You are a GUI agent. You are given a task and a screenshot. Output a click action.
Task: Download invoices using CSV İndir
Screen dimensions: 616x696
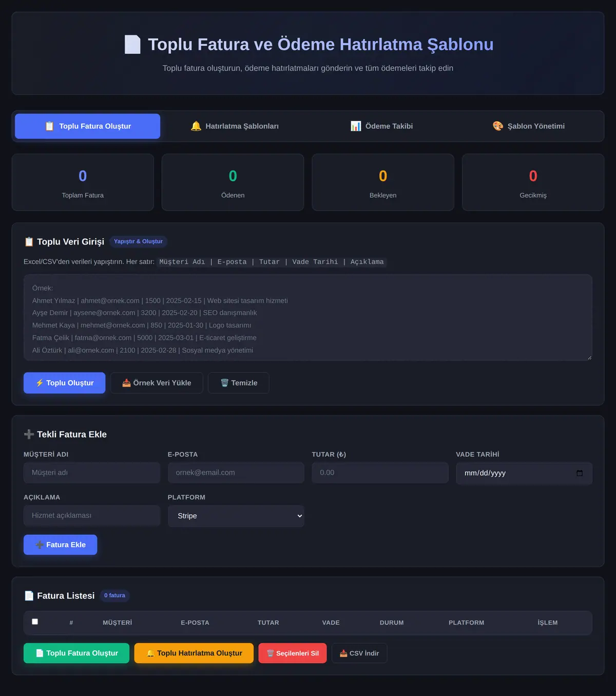point(359,653)
